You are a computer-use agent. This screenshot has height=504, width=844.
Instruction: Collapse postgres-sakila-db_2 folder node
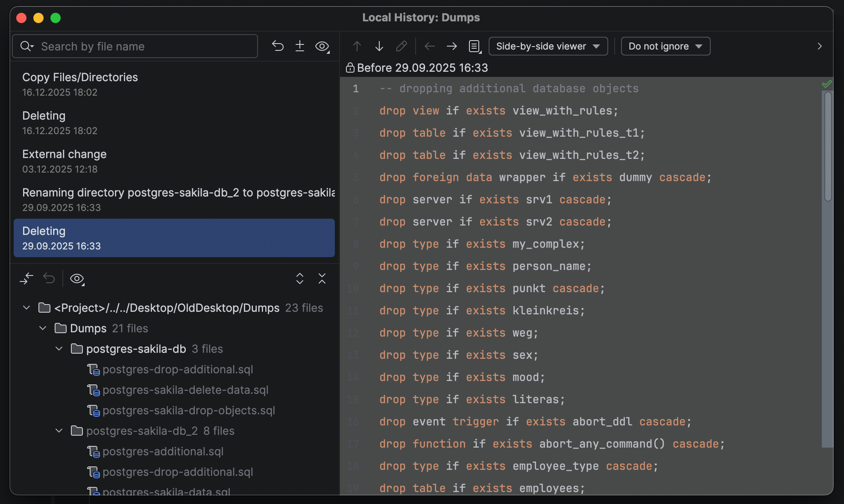[59, 431]
